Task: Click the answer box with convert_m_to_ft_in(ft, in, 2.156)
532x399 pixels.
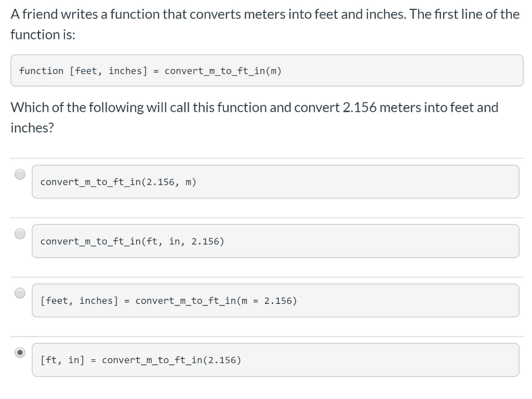Action: [x=275, y=241]
